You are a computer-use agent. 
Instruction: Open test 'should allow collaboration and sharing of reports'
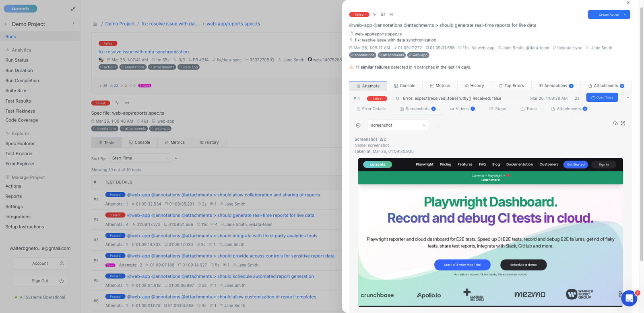(223, 195)
